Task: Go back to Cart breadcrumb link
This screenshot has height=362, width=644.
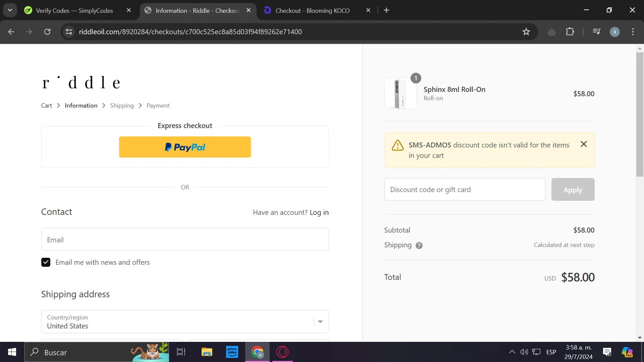Action: click(x=46, y=106)
